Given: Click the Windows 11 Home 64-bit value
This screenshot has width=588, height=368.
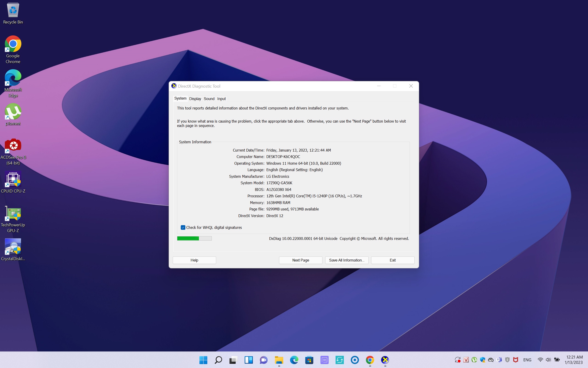Looking at the screenshot, I should (x=304, y=163).
